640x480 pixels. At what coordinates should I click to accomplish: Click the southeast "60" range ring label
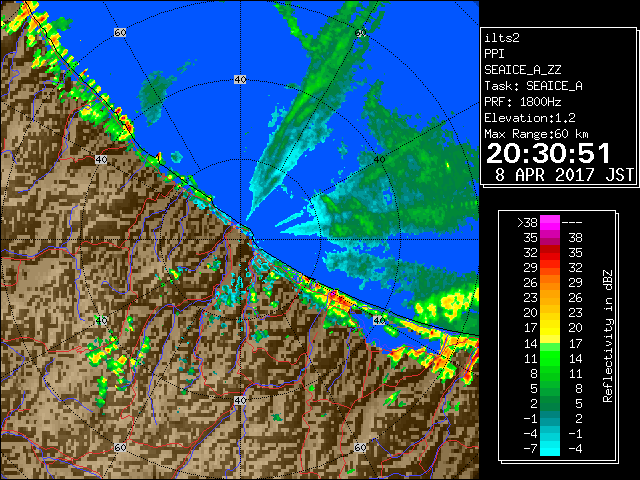tap(360, 447)
